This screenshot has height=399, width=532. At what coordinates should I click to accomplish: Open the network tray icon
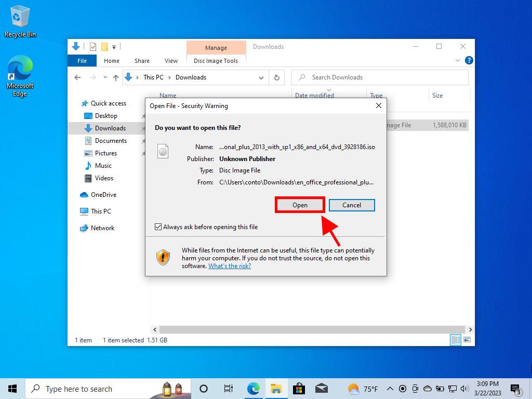(453, 389)
